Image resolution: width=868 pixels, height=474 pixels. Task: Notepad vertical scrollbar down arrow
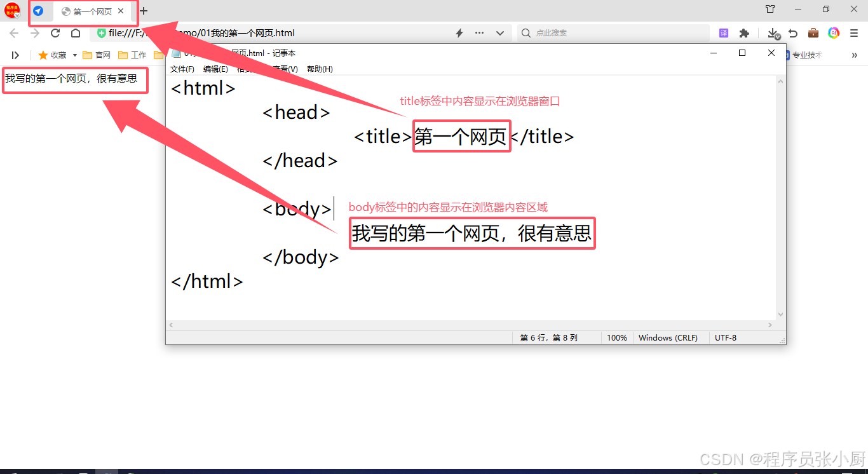[781, 314]
